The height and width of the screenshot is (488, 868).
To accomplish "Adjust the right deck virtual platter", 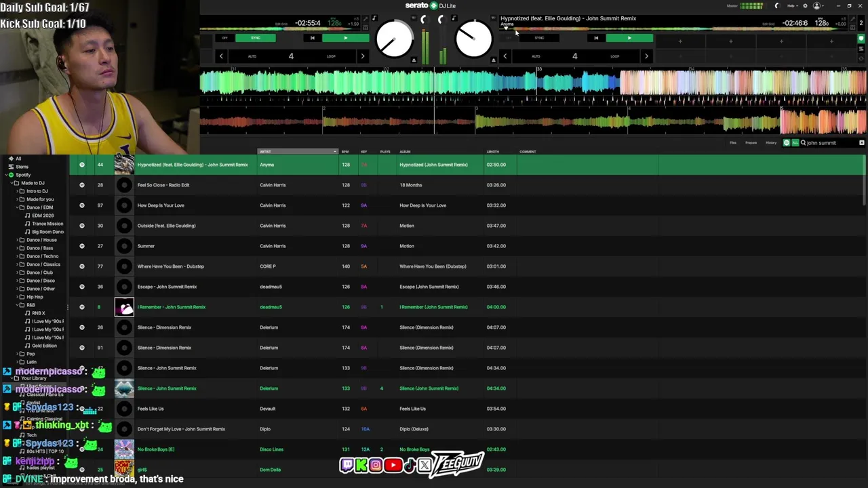I will (x=473, y=39).
